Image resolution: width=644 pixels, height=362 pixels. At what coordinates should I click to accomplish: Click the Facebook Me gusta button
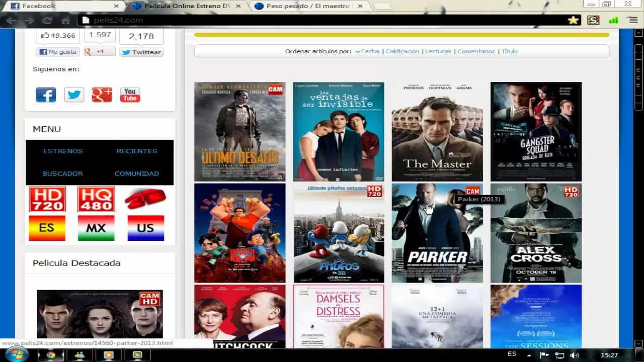[x=58, y=52]
